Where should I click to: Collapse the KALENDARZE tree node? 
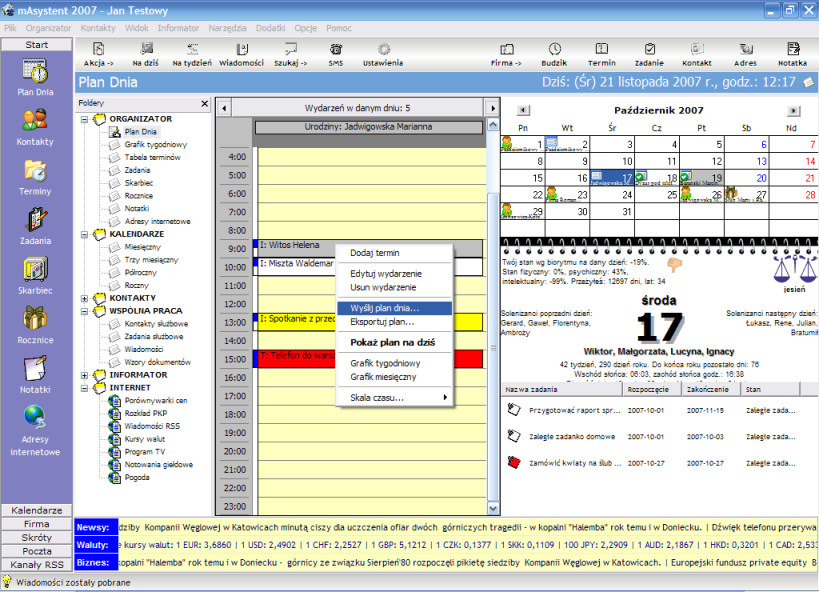(84, 235)
